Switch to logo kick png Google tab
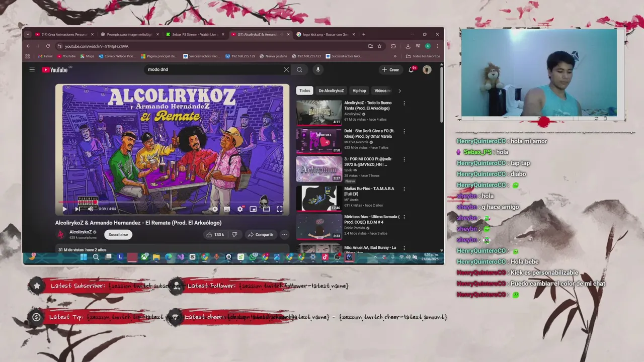Screen dimensions: 644x362 point(325,35)
